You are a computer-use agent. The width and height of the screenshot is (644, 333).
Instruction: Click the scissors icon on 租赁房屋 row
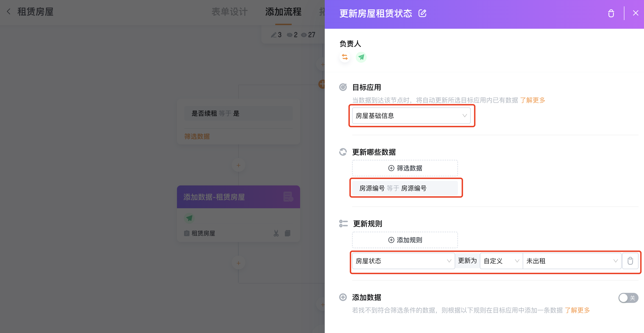coord(276,233)
